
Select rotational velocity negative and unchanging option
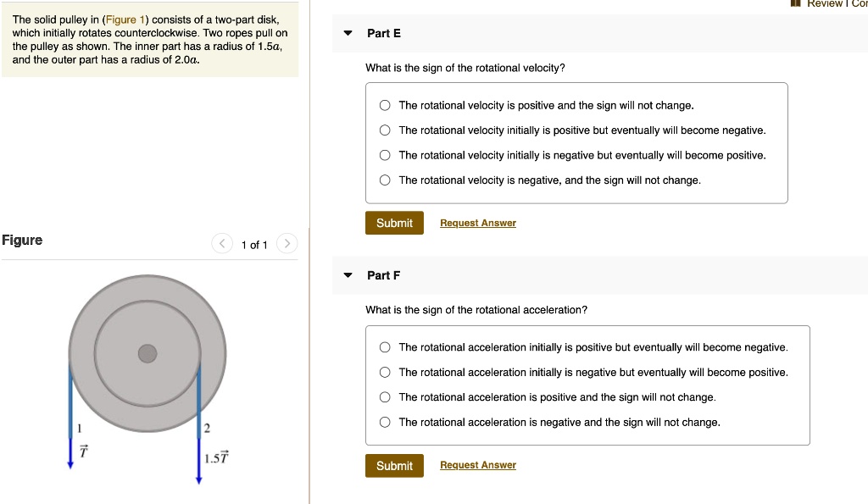385,180
